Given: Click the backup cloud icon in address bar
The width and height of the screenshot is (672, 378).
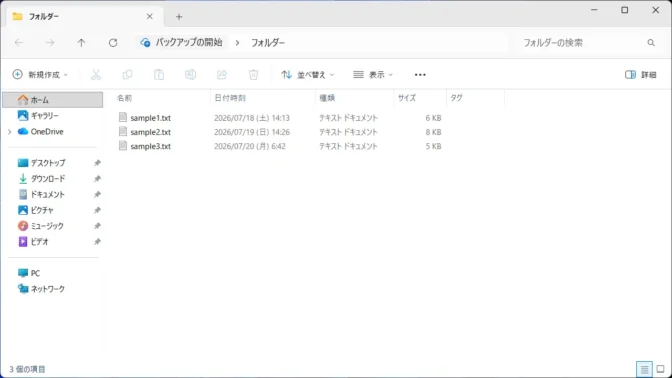Looking at the screenshot, I should pos(145,42).
